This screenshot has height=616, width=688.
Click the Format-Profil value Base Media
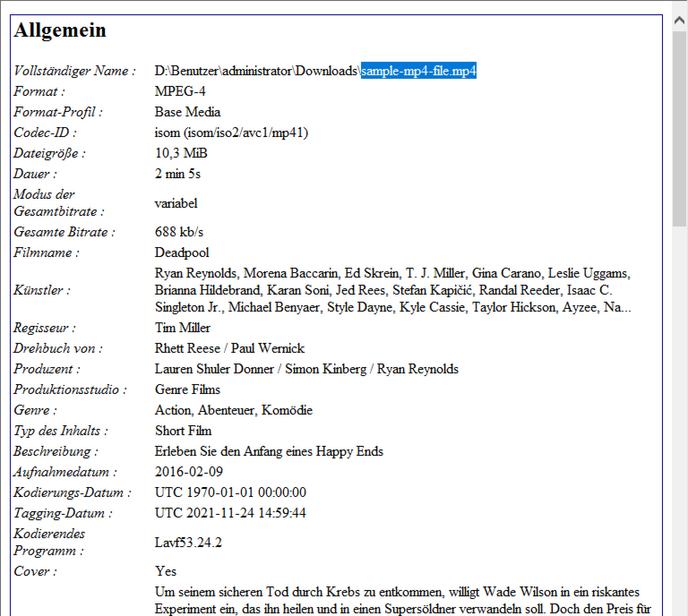[x=188, y=112]
